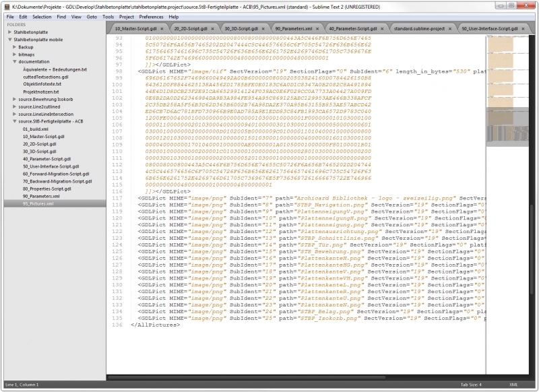Viewport: 539px width, 392px height.
Task: Collapse the Stahlbetonplatte mobile folder
Action: 9,40
